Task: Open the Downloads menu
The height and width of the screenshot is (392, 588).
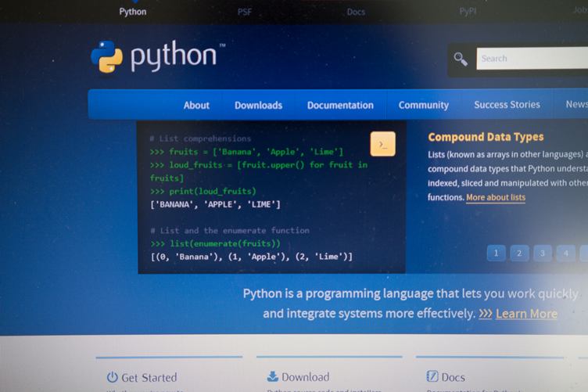Action: [258, 106]
